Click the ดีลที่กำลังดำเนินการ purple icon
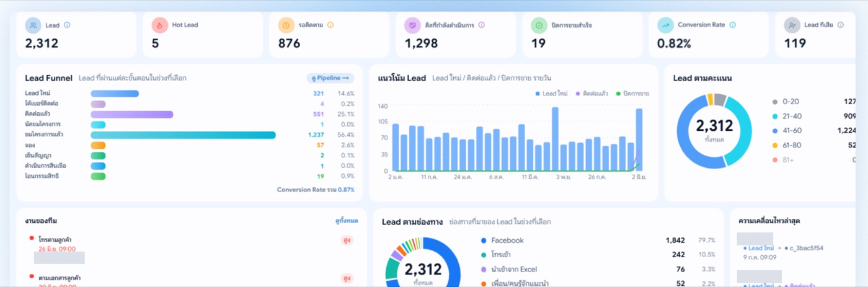The height and width of the screenshot is (287, 868). pos(412,25)
